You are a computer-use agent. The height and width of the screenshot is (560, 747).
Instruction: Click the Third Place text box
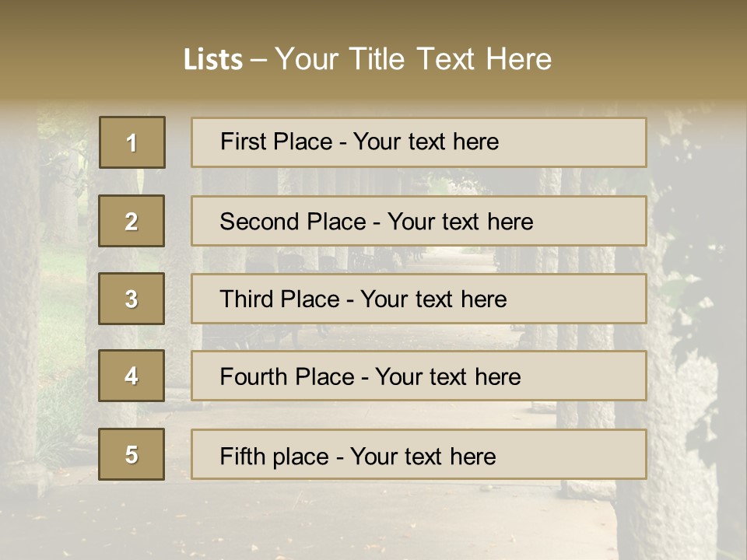(x=419, y=299)
